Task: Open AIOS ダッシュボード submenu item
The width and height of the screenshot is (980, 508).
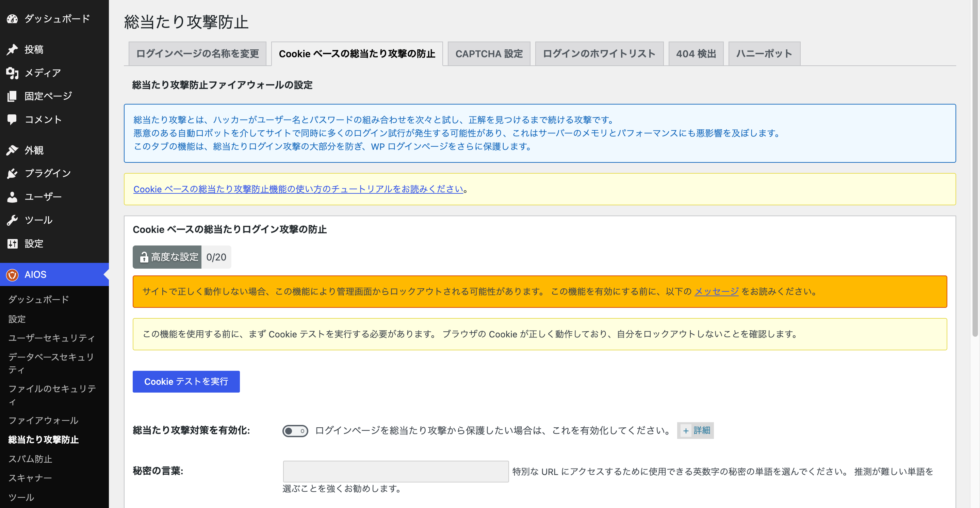Action: click(39, 300)
